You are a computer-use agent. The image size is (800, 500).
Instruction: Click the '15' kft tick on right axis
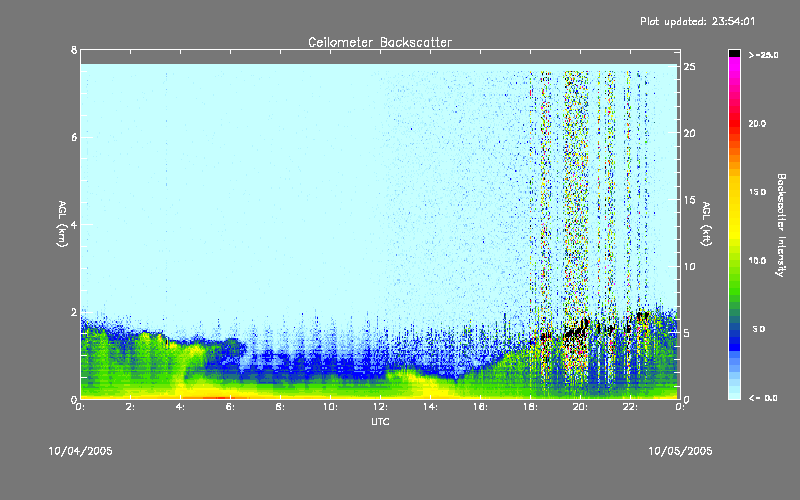click(x=690, y=200)
